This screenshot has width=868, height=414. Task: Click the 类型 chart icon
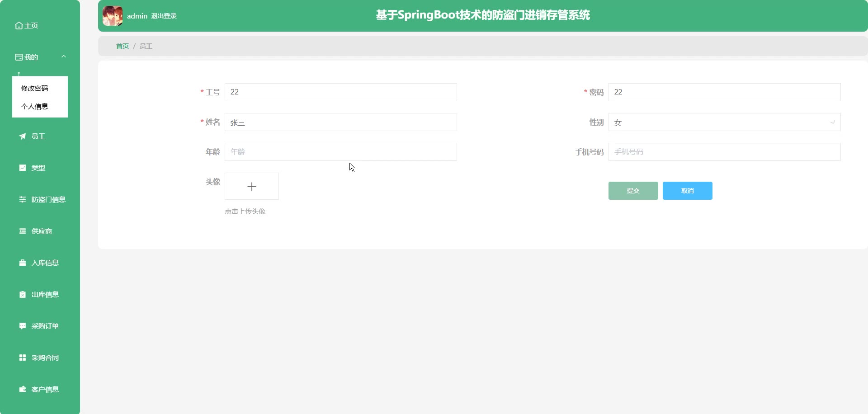pos(23,168)
